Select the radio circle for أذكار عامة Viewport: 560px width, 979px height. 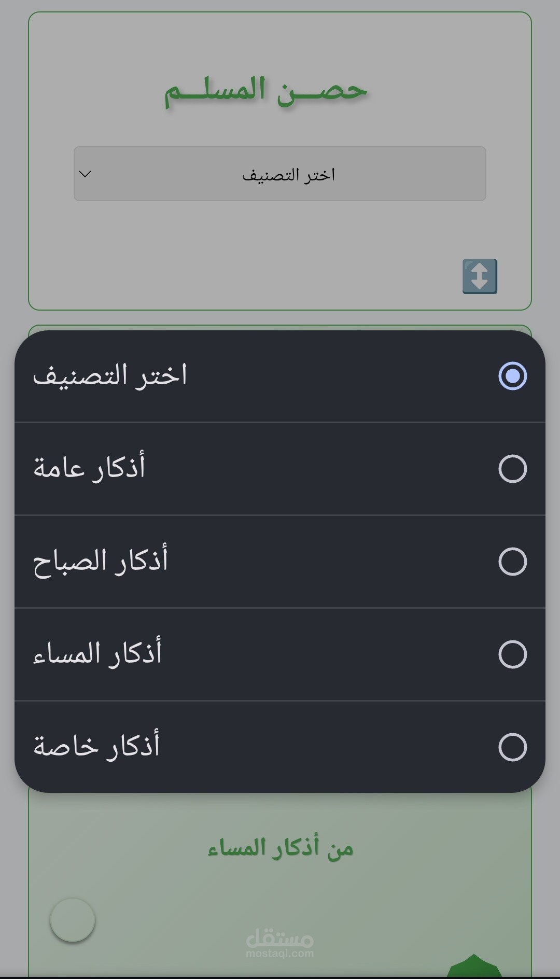point(512,469)
